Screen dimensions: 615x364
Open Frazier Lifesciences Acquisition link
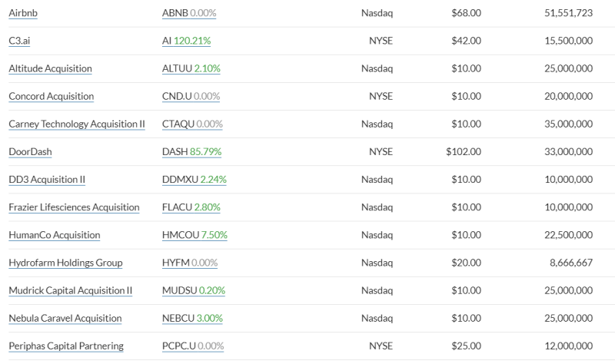(74, 207)
